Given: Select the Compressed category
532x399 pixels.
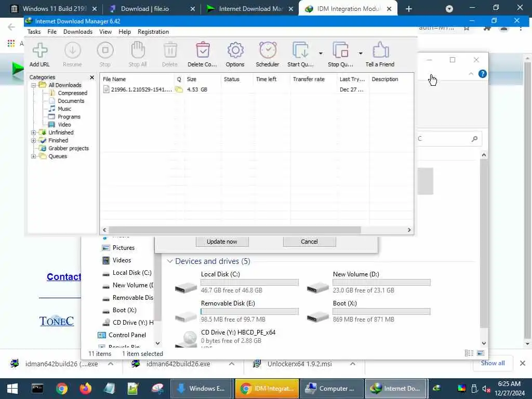Looking at the screenshot, I should coord(72,93).
